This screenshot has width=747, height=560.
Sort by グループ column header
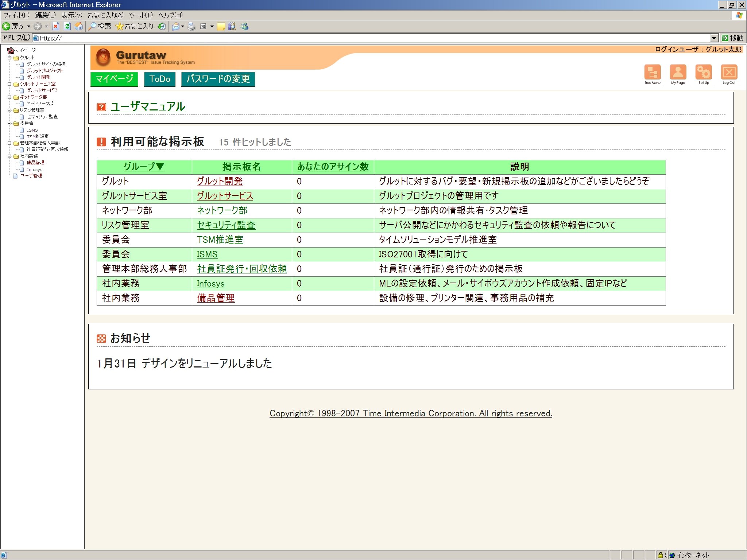tap(144, 167)
